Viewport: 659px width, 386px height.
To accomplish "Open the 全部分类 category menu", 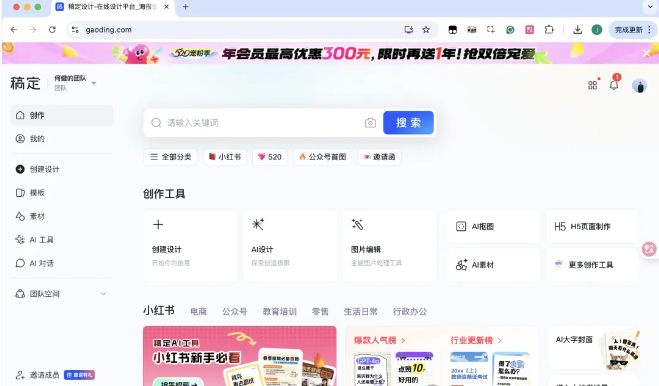I will [170, 157].
